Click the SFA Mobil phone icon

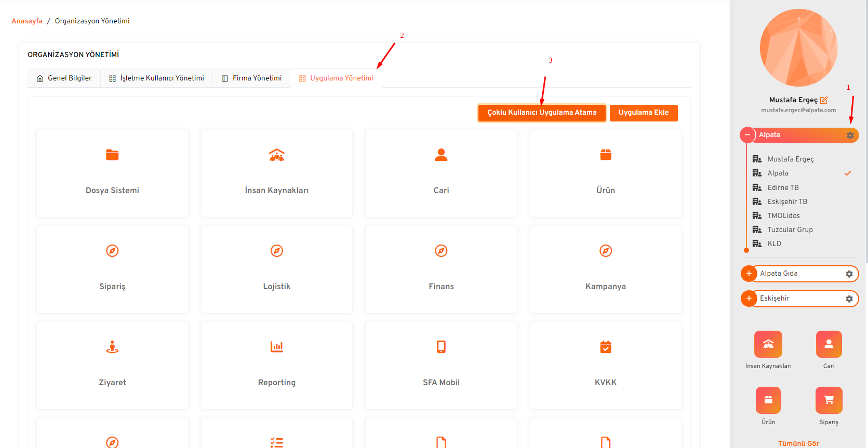441,347
